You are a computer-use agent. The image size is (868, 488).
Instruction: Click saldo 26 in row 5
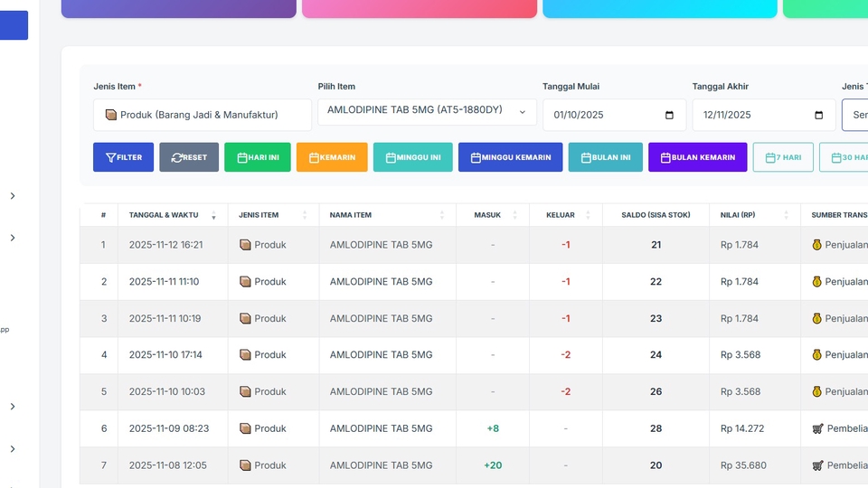pyautogui.click(x=656, y=391)
